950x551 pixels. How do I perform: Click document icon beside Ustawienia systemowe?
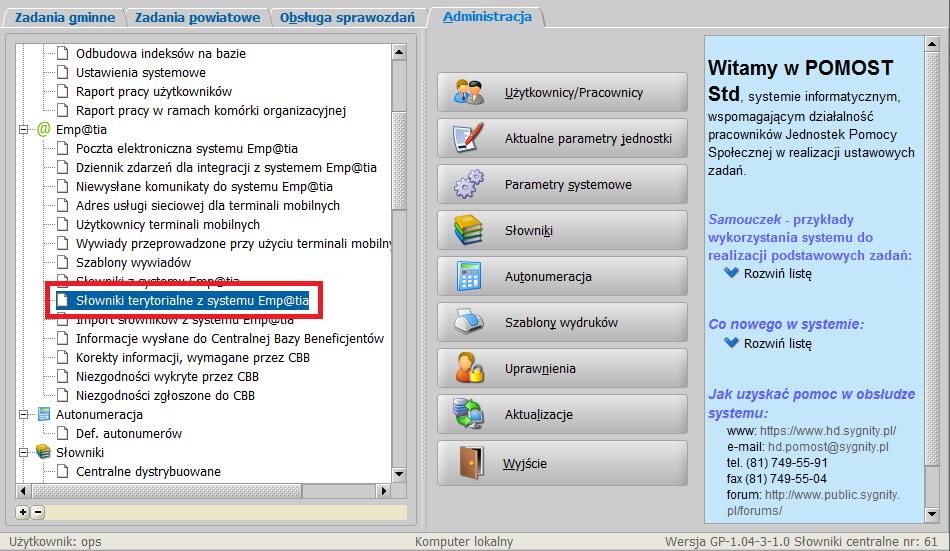coord(62,72)
